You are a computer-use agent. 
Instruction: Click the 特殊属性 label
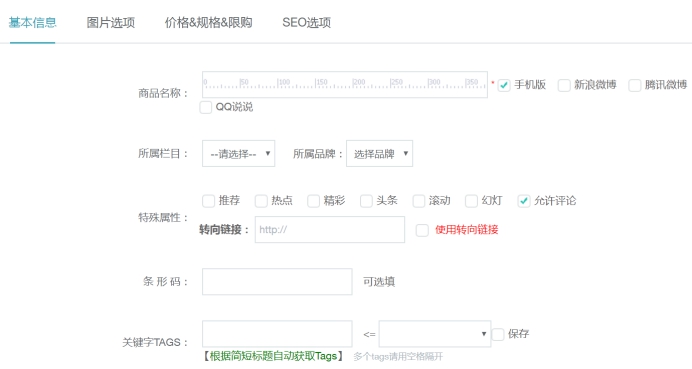pyautogui.click(x=163, y=218)
